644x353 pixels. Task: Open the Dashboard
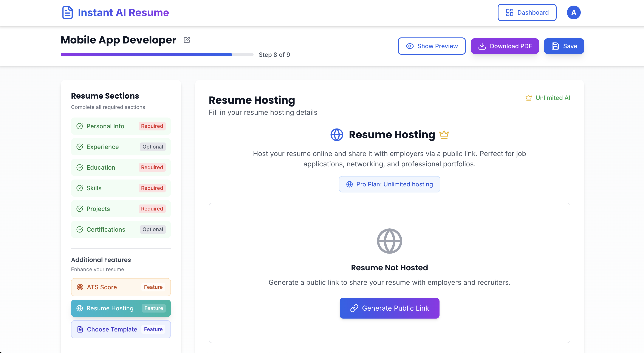[x=527, y=12]
